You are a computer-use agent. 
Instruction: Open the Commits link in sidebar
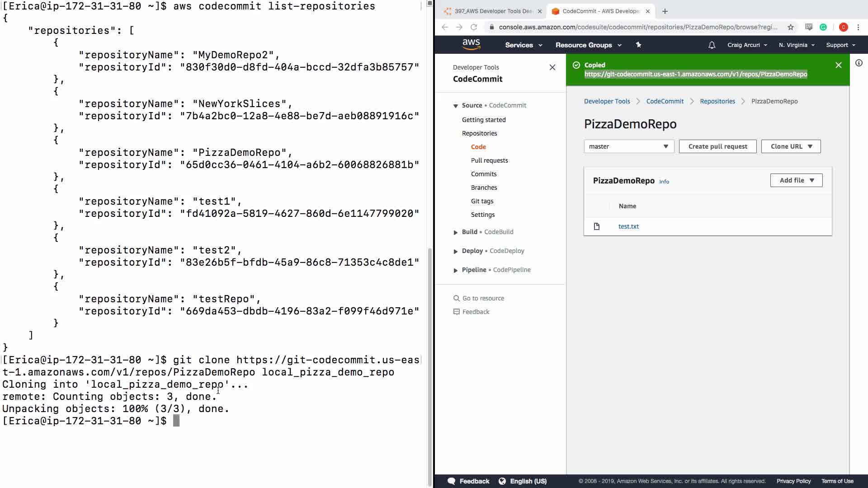coord(483,174)
